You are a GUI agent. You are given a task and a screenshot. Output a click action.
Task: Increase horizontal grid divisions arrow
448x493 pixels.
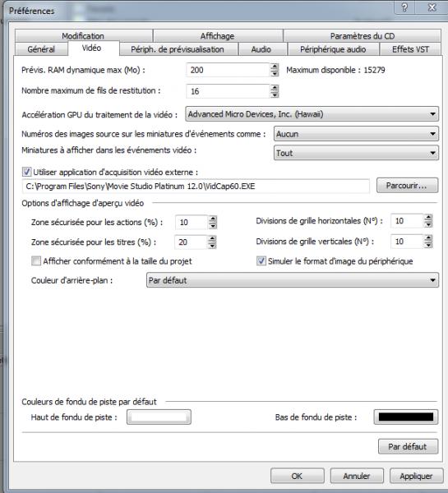428,217
